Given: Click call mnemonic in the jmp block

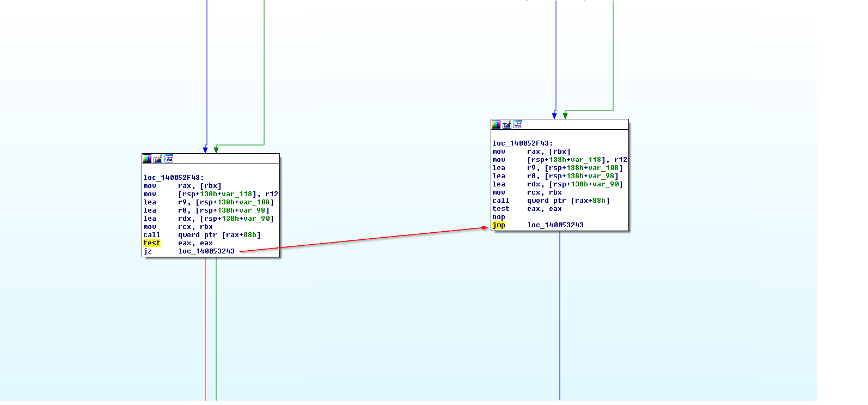Looking at the screenshot, I should (x=501, y=201).
